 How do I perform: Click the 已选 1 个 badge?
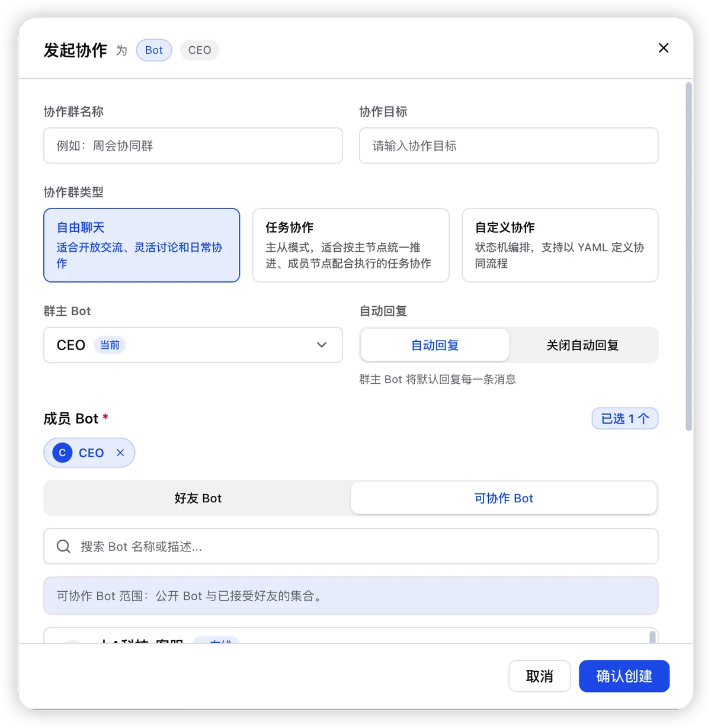[625, 418]
